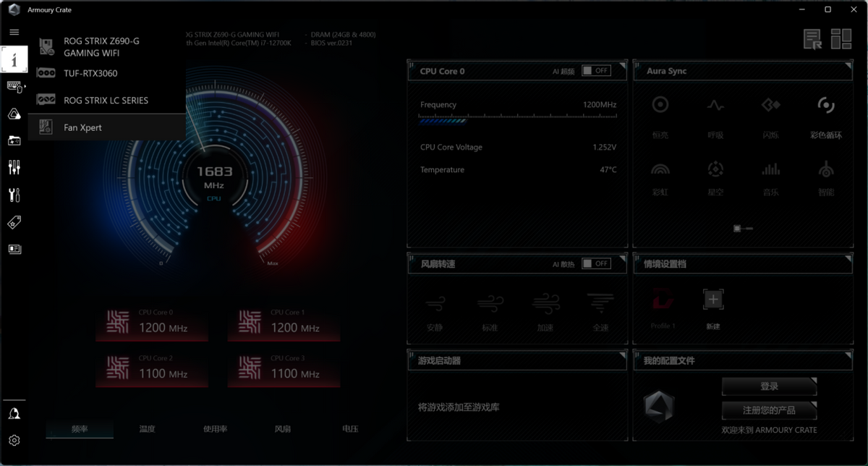The width and height of the screenshot is (868, 466).
Task: Expand the corner arrow of the 情境设置档 panel
Action: pos(848,259)
